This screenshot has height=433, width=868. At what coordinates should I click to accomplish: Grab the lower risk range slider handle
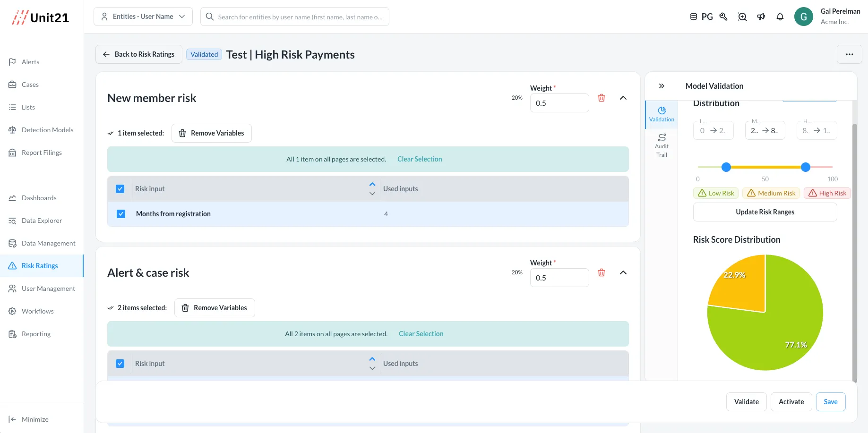click(x=726, y=167)
